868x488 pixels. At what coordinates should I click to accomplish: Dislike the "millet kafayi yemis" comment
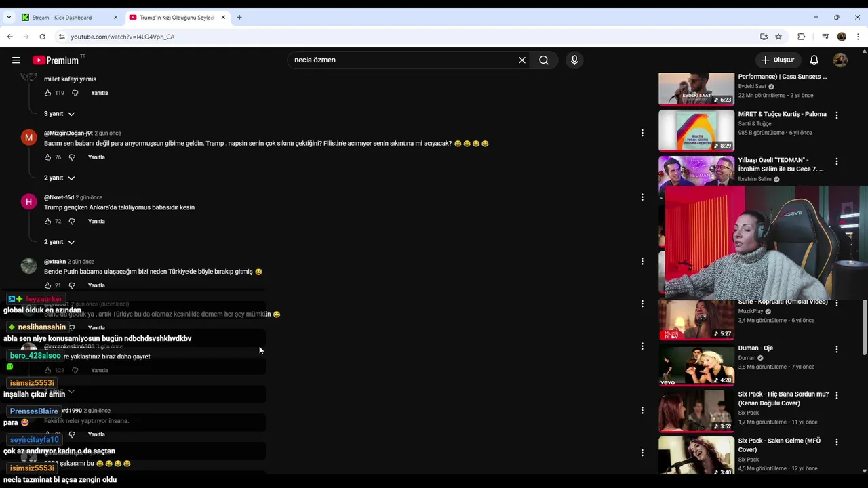[75, 93]
